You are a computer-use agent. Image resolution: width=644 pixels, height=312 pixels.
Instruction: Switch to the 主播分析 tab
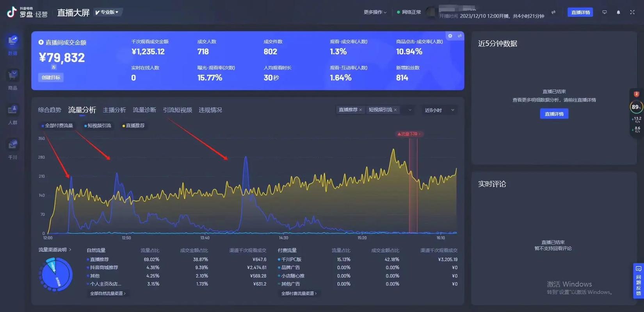pos(114,110)
